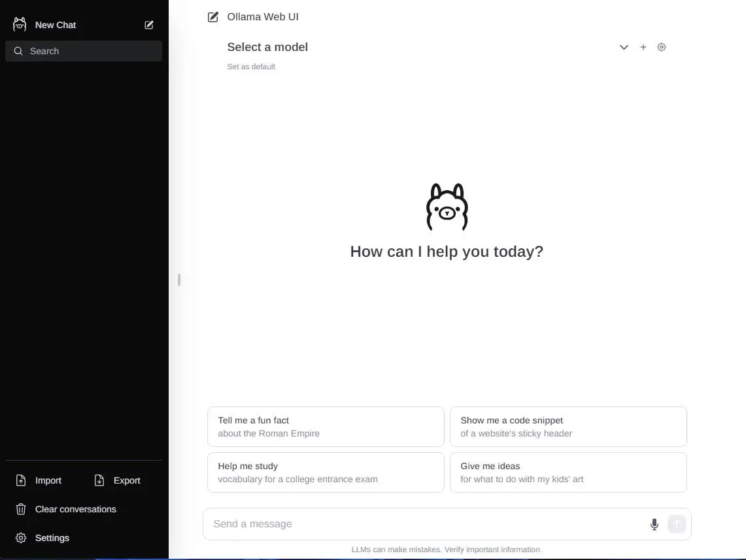The height and width of the screenshot is (560, 746).
Task: Click the search magnifier icon
Action: tap(18, 51)
